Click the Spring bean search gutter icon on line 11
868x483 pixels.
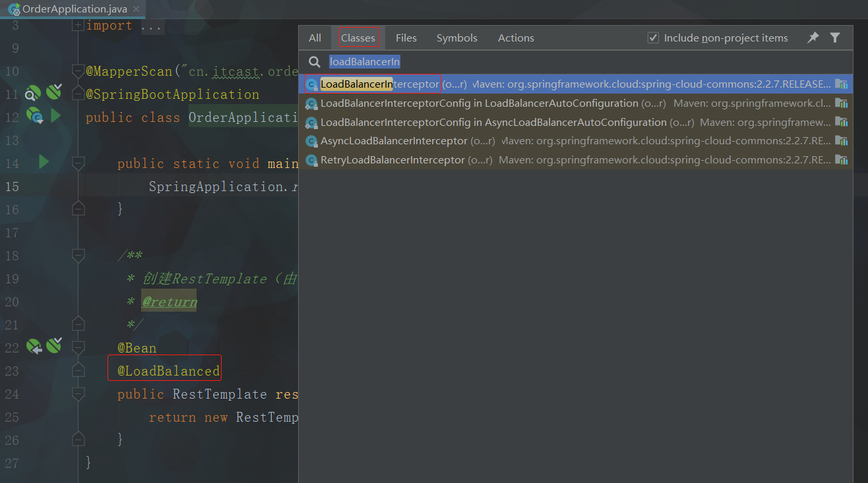(33, 94)
